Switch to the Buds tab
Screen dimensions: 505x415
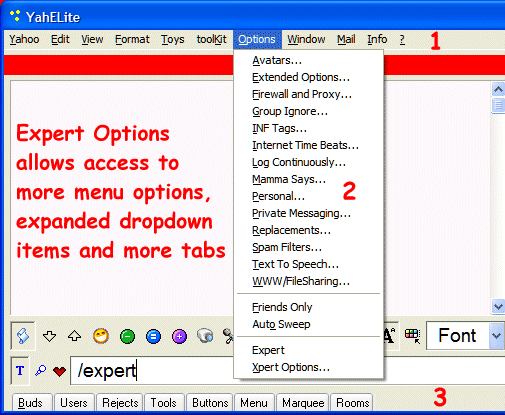tap(32, 403)
